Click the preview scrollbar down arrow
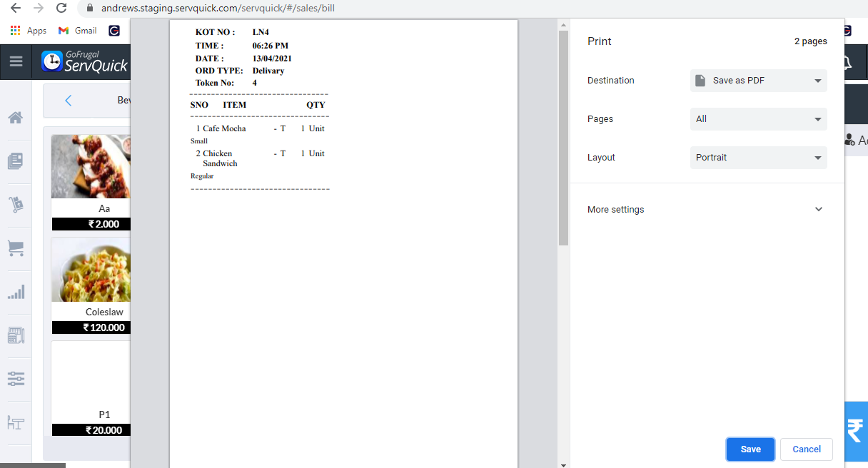Image resolution: width=868 pixels, height=468 pixels. pos(563,464)
